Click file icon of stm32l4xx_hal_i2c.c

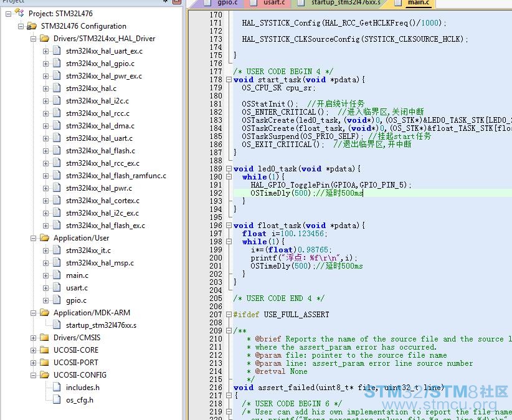(x=57, y=100)
